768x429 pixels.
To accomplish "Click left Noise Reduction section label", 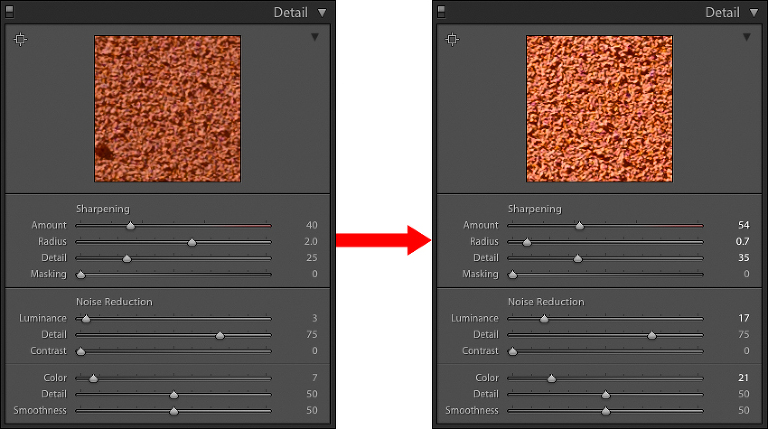I will pyautogui.click(x=114, y=302).
